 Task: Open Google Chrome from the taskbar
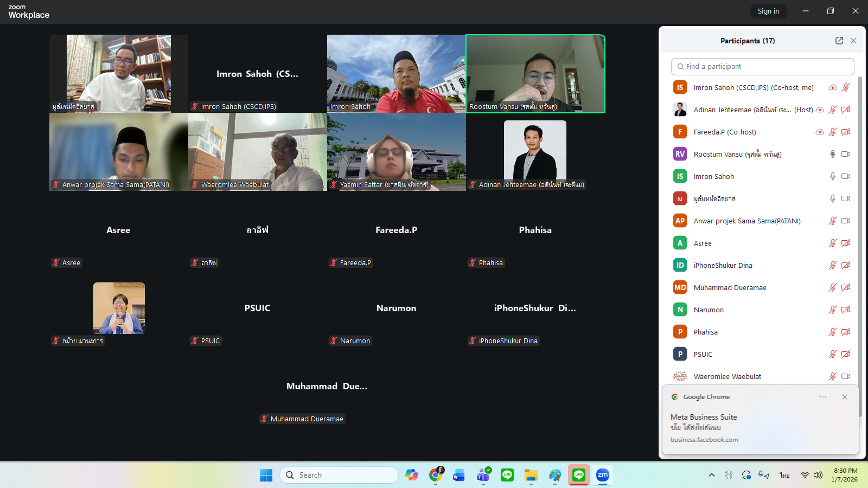pos(436,475)
